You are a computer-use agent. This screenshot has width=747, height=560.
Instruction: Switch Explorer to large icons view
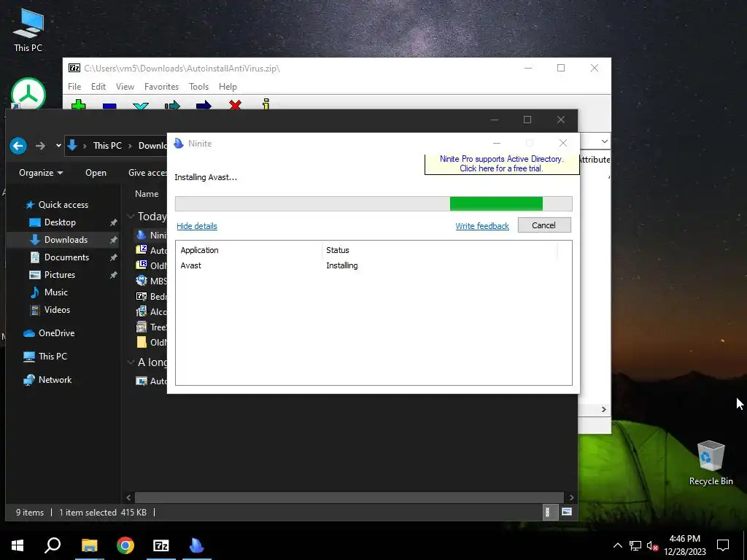566,513
